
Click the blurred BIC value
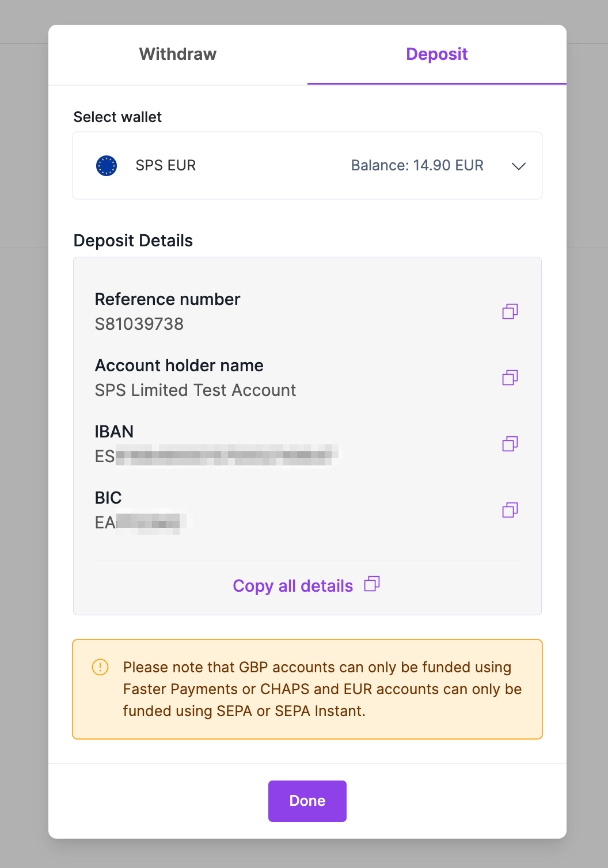[x=140, y=522]
